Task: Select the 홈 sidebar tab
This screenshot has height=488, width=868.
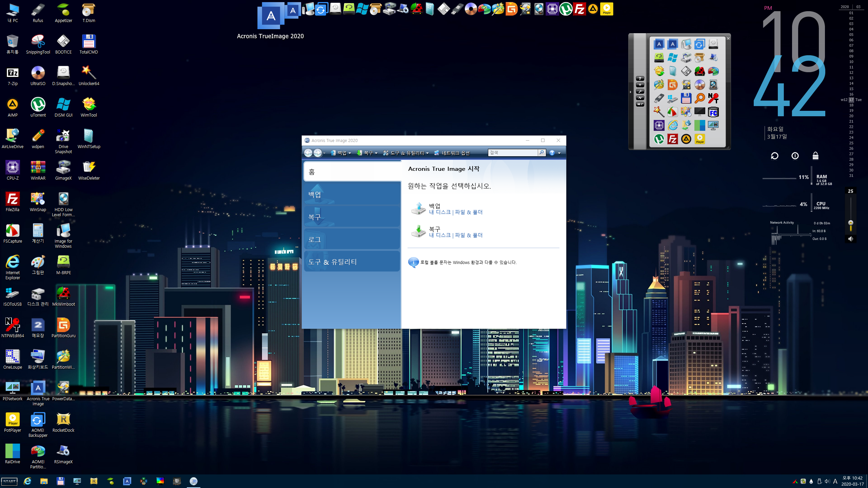Action: pos(353,171)
